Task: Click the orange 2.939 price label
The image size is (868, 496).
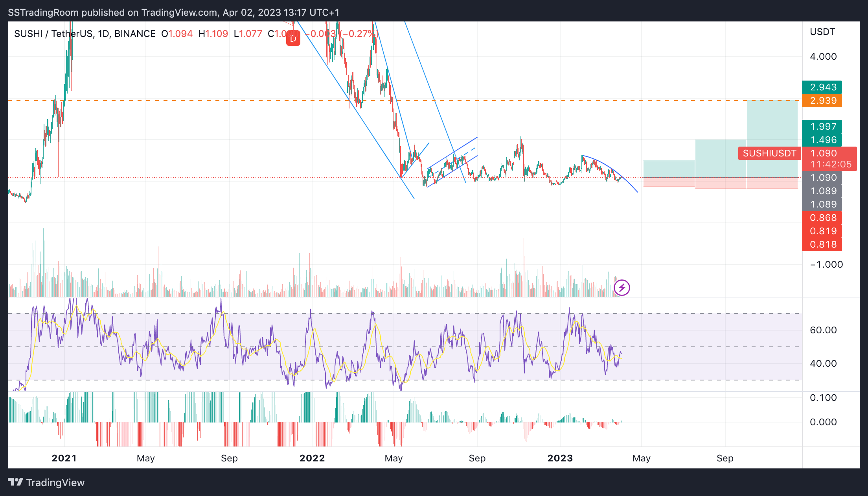Action: [x=822, y=101]
